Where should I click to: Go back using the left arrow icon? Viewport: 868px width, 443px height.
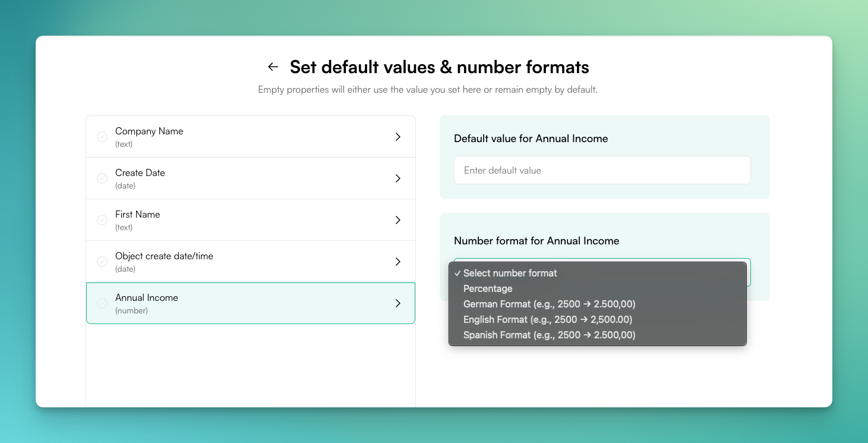[273, 67]
